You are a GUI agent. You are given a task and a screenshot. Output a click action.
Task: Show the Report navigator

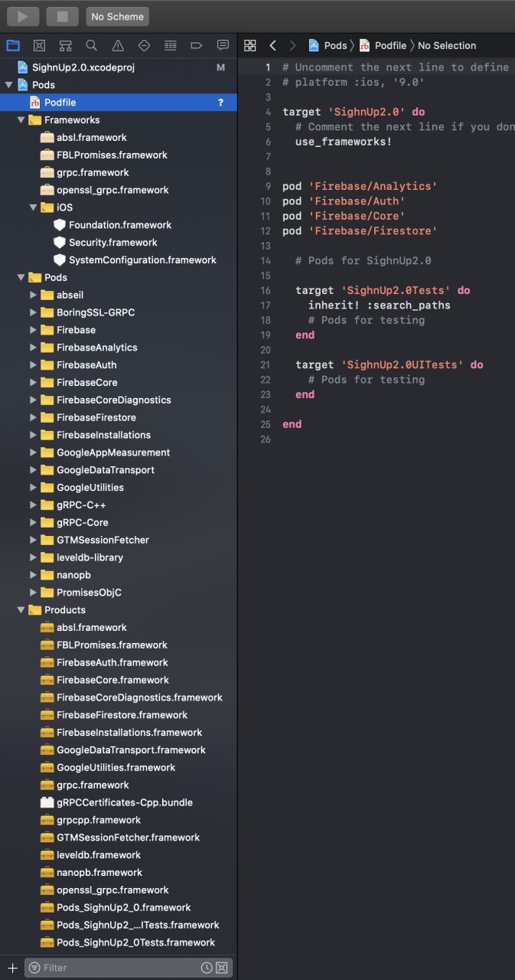(x=223, y=45)
